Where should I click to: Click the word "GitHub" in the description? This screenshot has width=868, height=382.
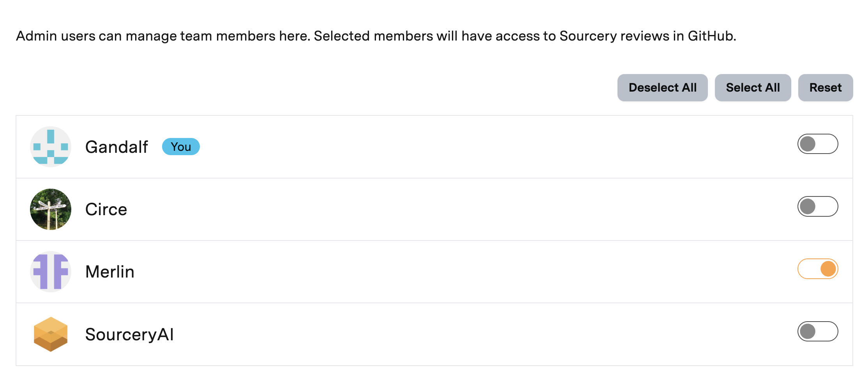coord(711,36)
